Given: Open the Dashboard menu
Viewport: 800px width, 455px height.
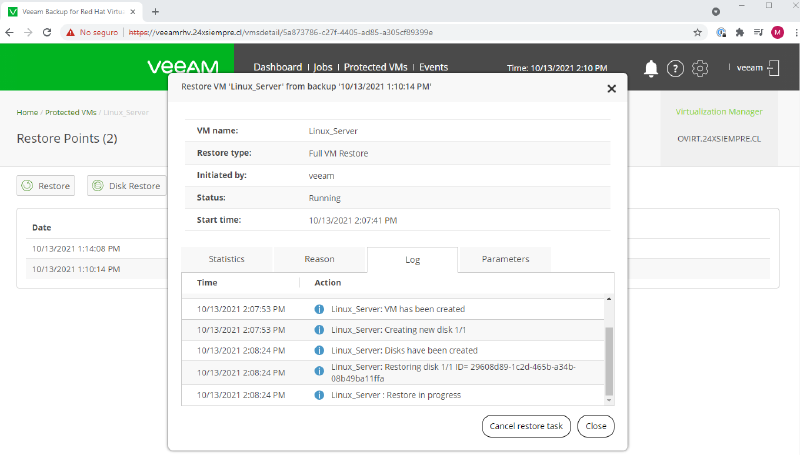Looking at the screenshot, I should point(278,67).
